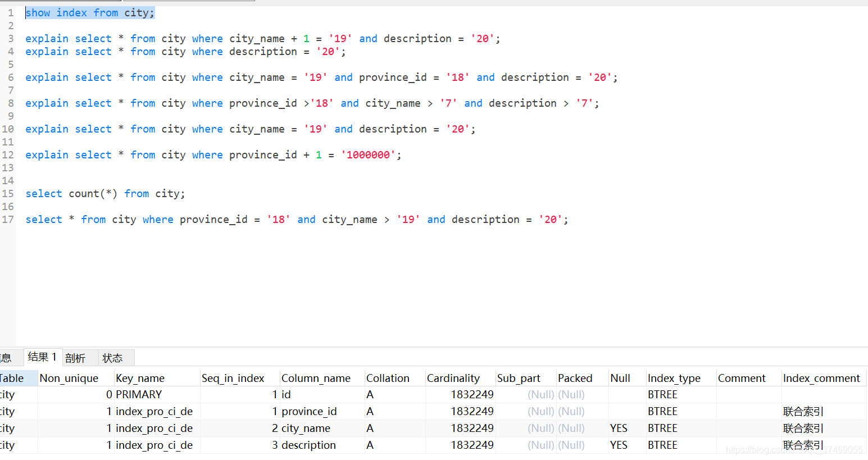Click 联合索引 comment in province_id row
868x460 pixels.
(x=824, y=411)
